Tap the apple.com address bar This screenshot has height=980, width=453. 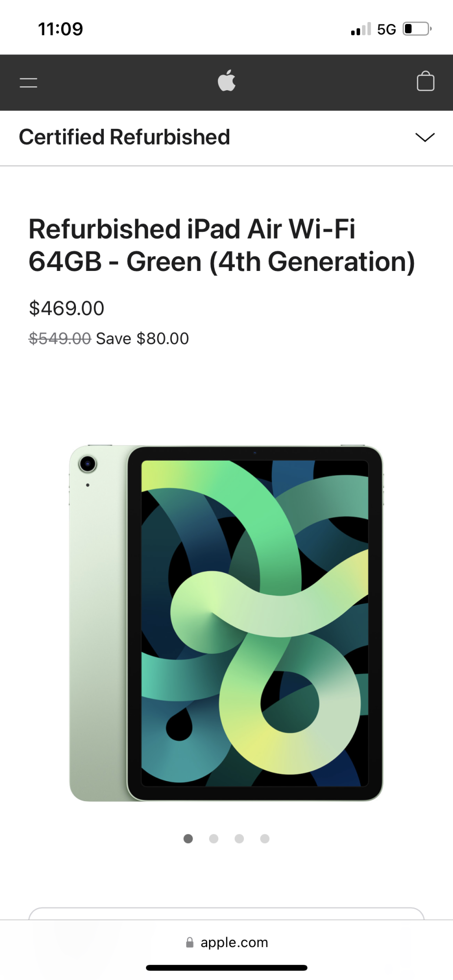pyautogui.click(x=227, y=942)
